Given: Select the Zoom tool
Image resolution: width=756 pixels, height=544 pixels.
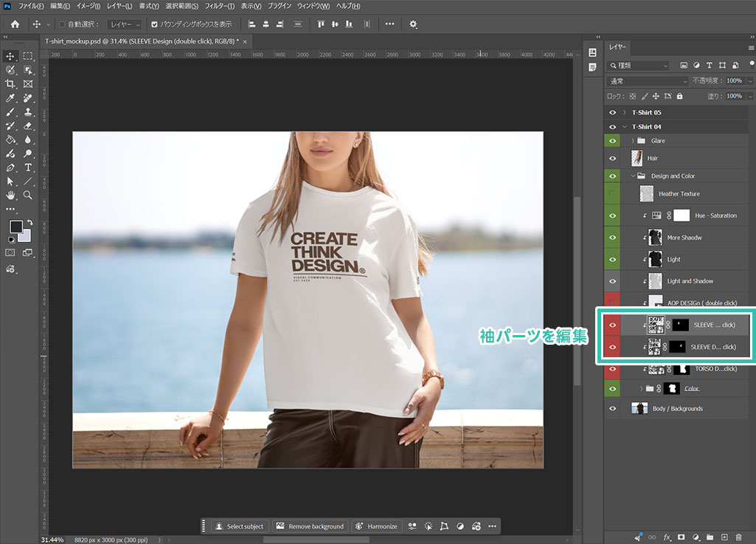Looking at the screenshot, I should (x=28, y=195).
